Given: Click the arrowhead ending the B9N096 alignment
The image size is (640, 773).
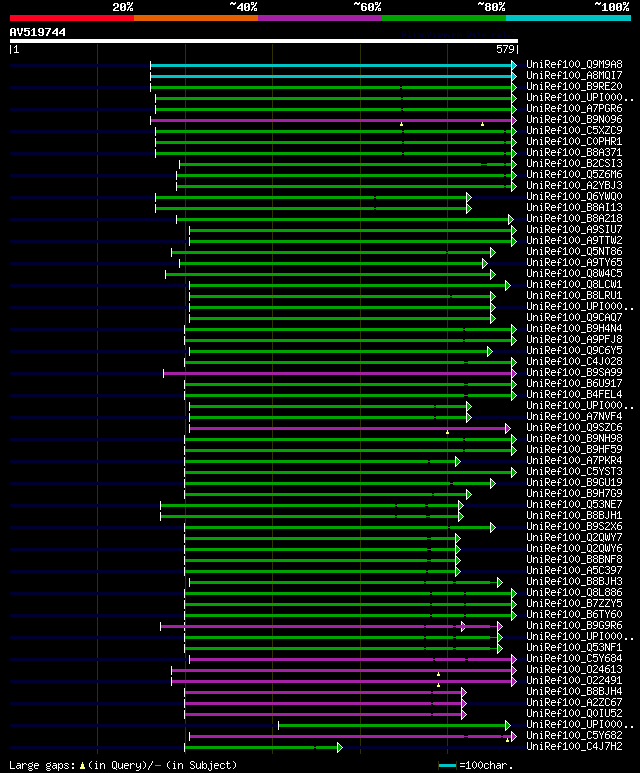Looking at the screenshot, I should (x=514, y=120).
